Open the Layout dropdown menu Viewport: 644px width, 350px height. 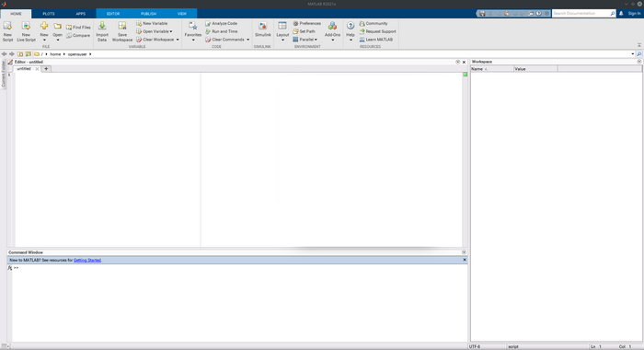click(x=282, y=31)
